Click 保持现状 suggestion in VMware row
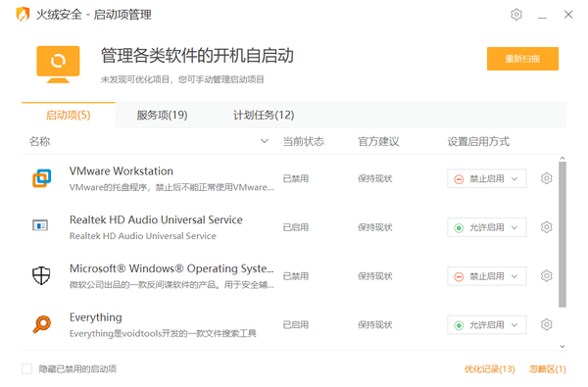The width and height of the screenshot is (588, 387). pos(375,179)
